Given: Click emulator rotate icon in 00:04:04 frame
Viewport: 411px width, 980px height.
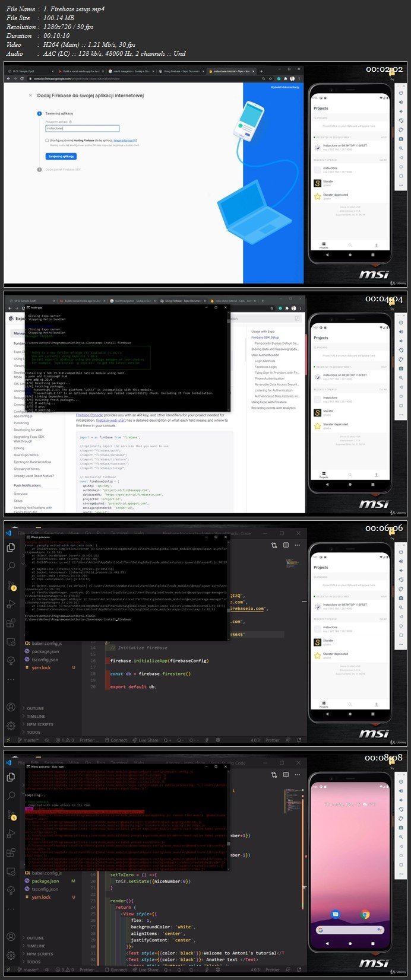Looking at the screenshot, I should pos(401,350).
